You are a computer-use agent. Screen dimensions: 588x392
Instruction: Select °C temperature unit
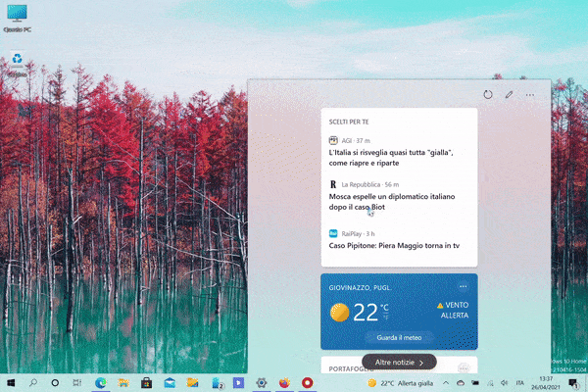[x=385, y=307]
